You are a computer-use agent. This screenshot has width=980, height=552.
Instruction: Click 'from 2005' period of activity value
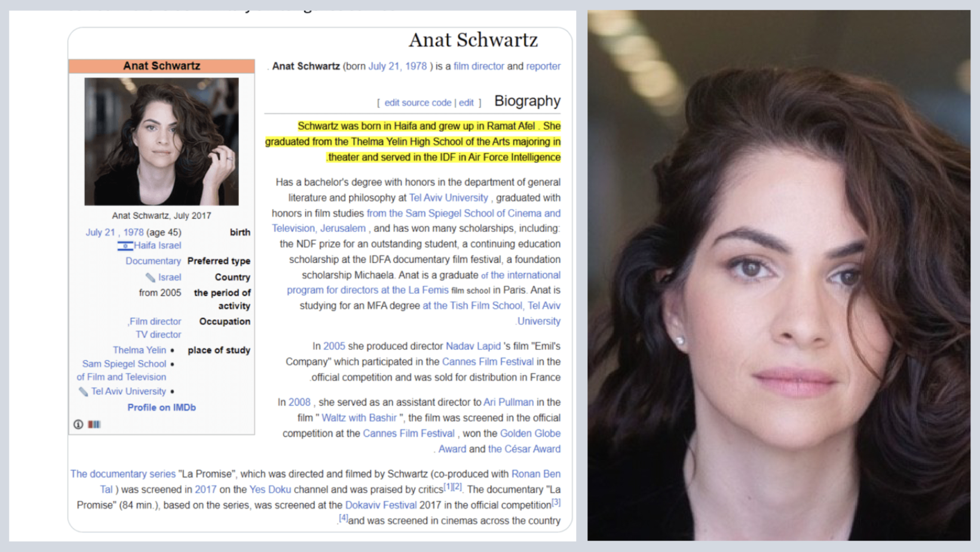point(160,293)
